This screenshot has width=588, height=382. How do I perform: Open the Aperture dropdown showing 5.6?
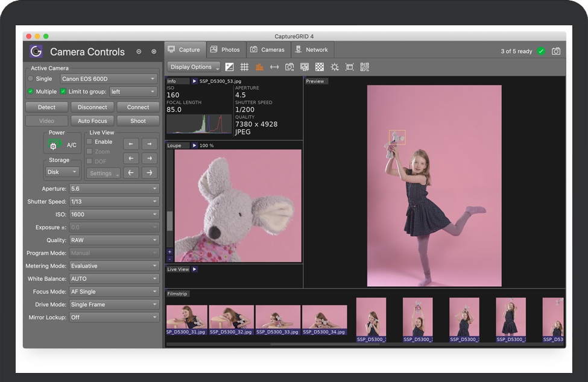[113, 189]
